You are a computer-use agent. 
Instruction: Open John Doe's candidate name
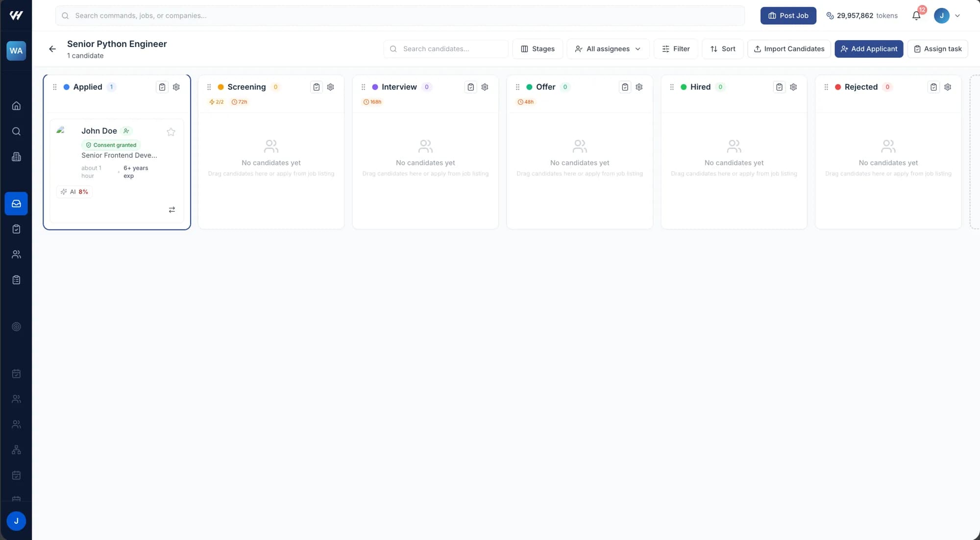(99, 131)
